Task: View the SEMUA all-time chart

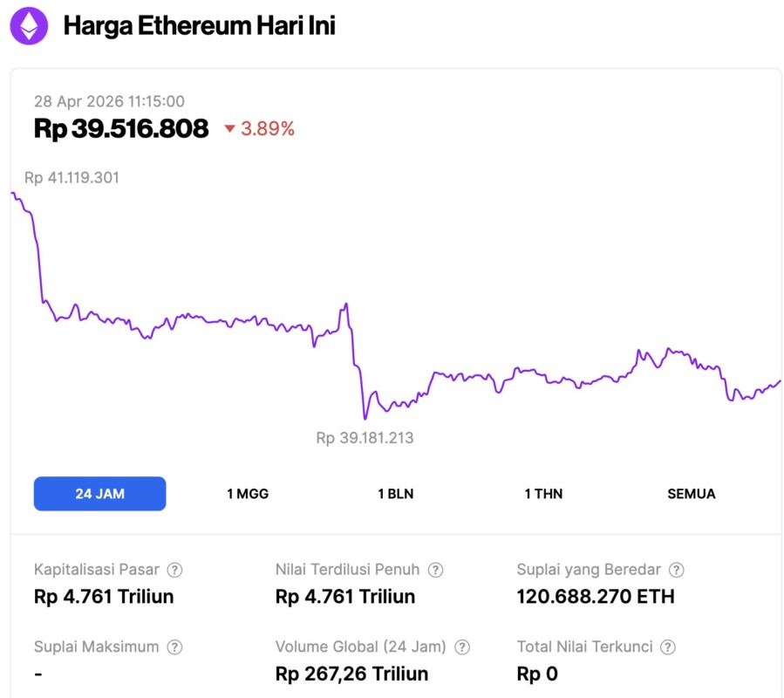Action: [691, 494]
